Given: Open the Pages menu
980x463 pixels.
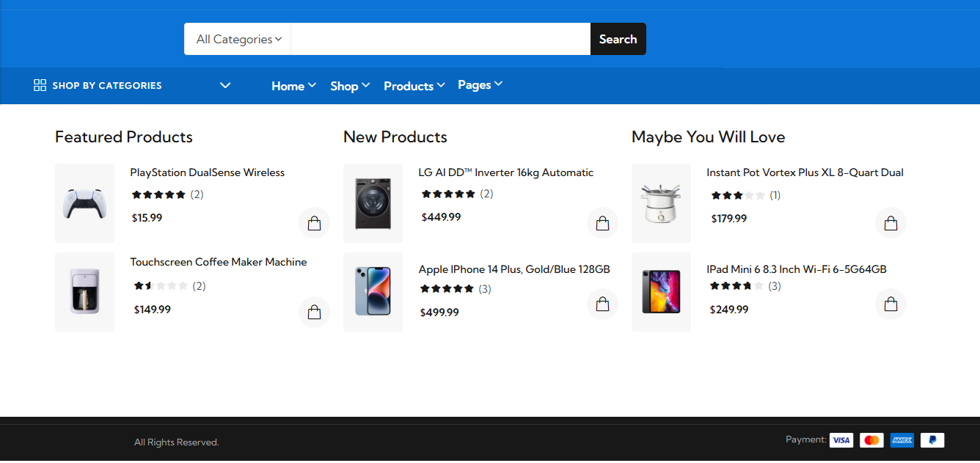Looking at the screenshot, I should (x=480, y=85).
